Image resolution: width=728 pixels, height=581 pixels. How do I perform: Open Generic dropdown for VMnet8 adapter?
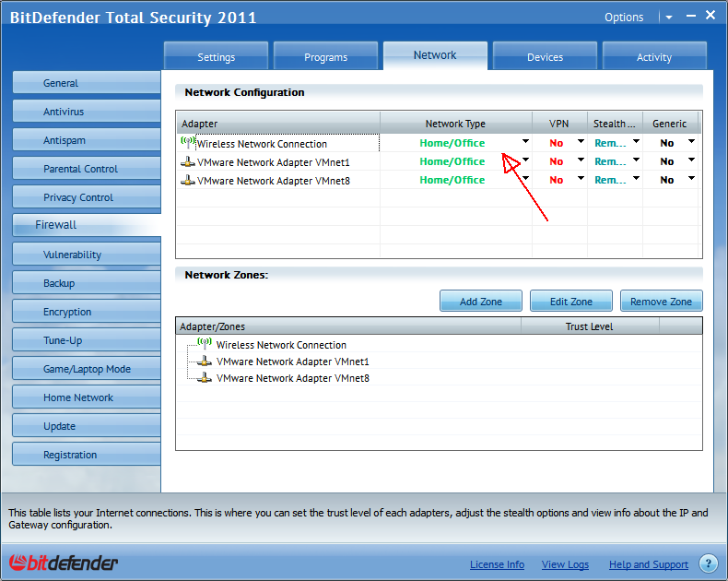coord(691,179)
